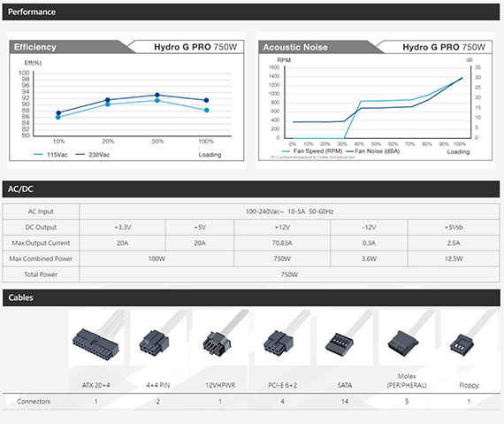
Task: Click the 115Vac data point at 20% load
Action: (x=108, y=104)
